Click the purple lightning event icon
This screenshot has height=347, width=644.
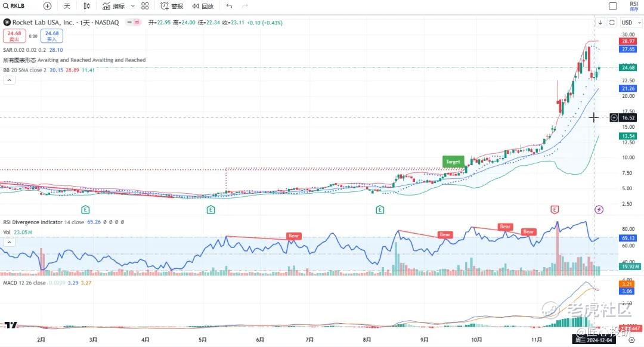click(599, 210)
